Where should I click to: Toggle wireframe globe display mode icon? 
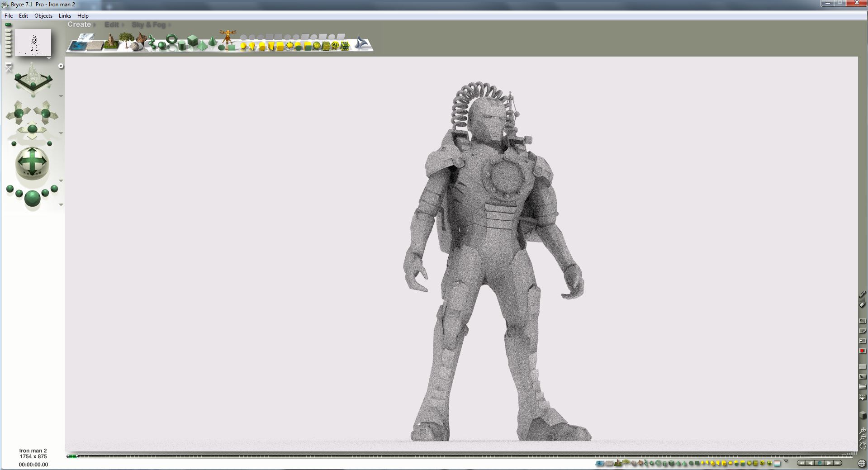pos(862,463)
